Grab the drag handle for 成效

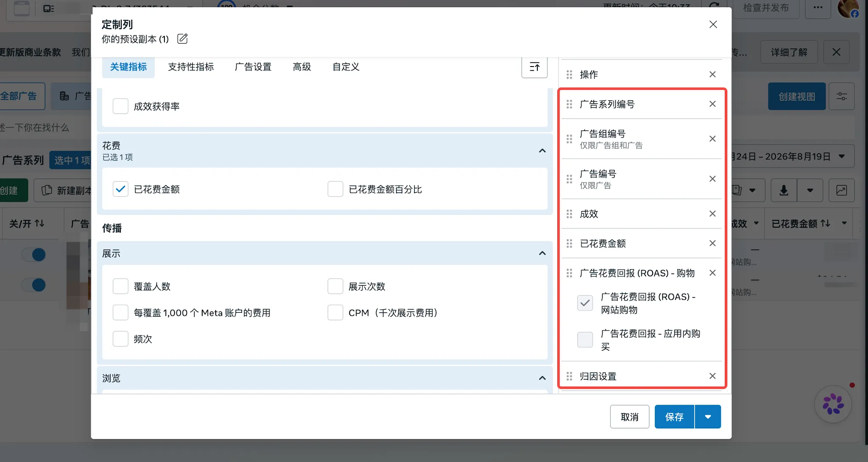pos(569,214)
